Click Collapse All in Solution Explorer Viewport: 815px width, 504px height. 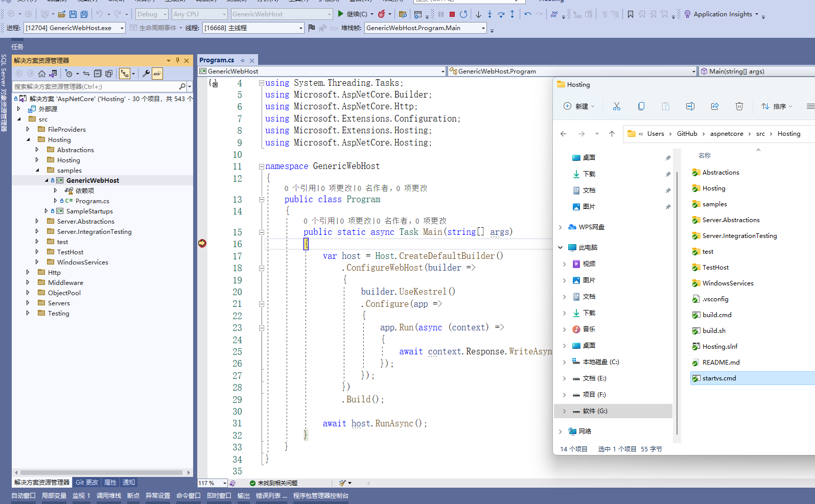98,74
